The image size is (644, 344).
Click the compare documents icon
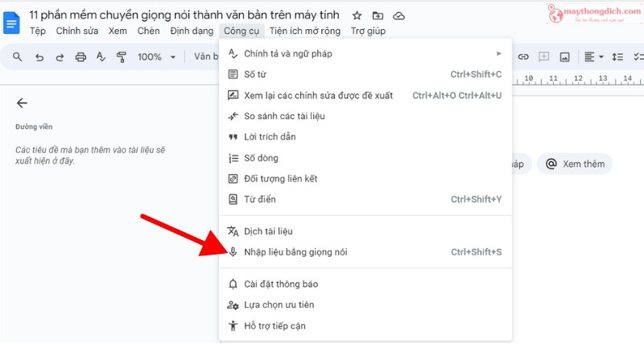tap(233, 116)
